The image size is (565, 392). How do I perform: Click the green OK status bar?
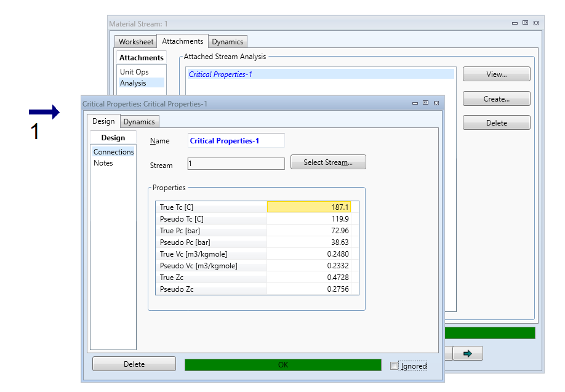coord(282,365)
